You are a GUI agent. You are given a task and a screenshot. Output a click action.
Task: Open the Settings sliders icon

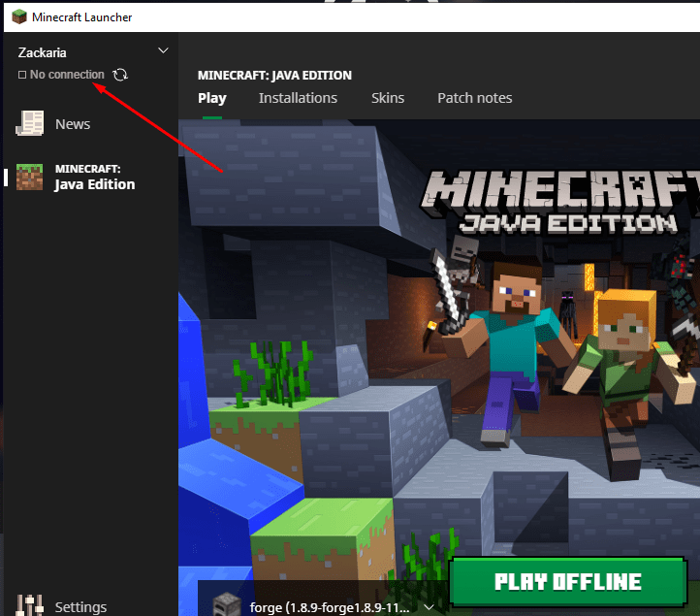pyautogui.click(x=29, y=604)
